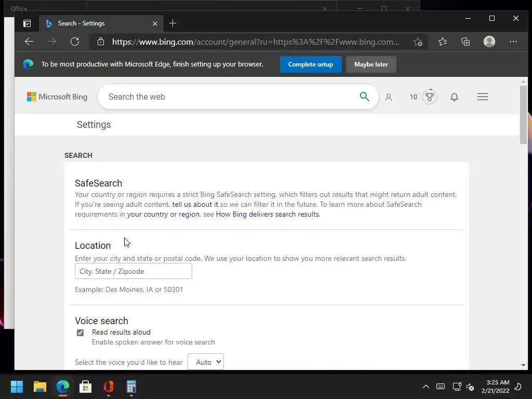Open the tab actions menu icon
This screenshot has width=532, height=399.
27,23
